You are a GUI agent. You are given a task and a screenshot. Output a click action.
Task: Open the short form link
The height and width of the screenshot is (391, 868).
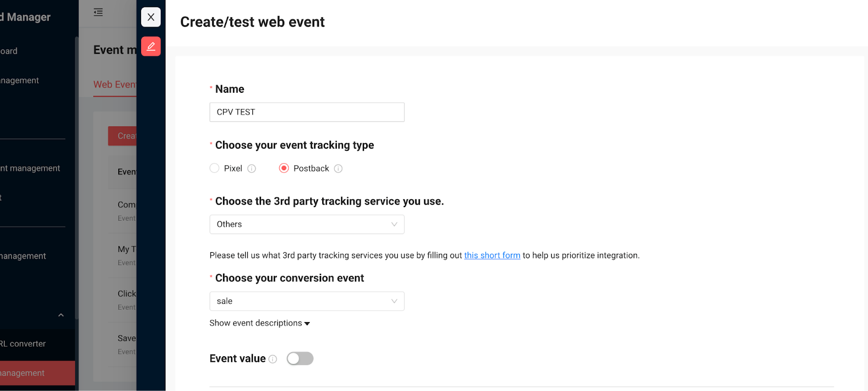(492, 255)
